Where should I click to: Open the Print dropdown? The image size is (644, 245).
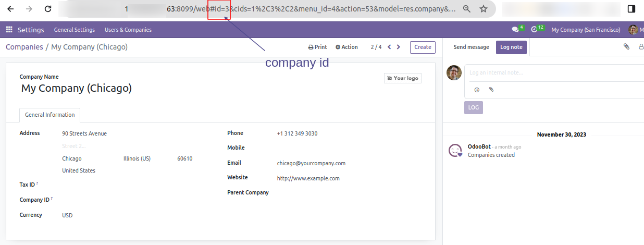pos(318,47)
